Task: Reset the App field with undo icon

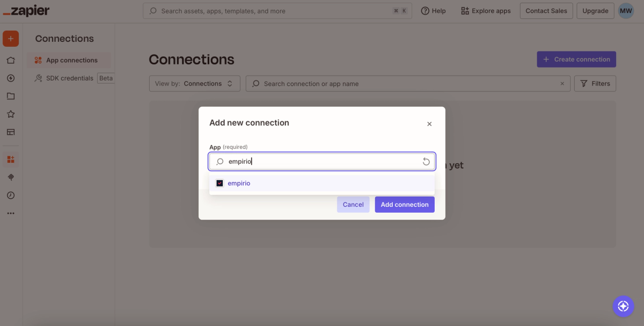Action: point(426,162)
